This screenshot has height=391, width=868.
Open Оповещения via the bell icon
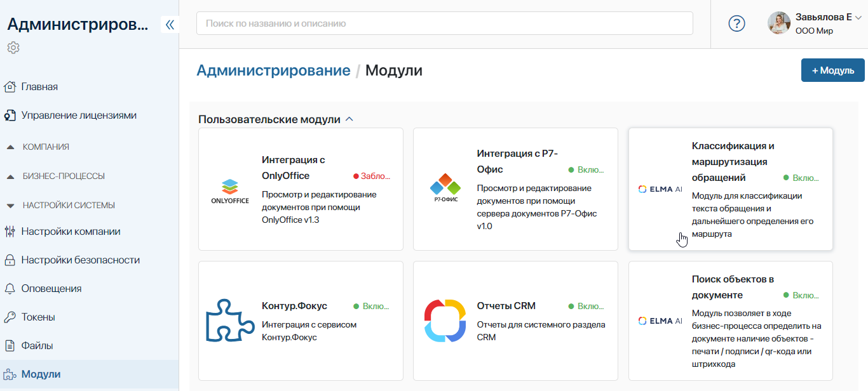[11, 288]
